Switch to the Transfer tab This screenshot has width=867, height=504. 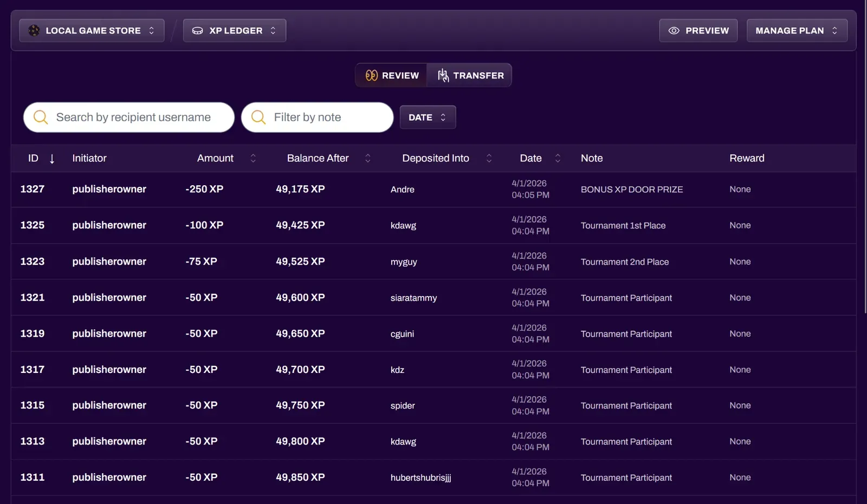click(470, 75)
